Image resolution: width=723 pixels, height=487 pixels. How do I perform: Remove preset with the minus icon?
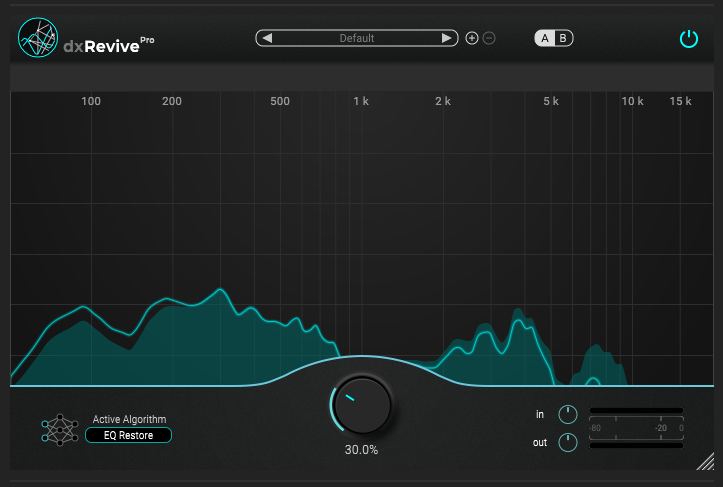(489, 38)
